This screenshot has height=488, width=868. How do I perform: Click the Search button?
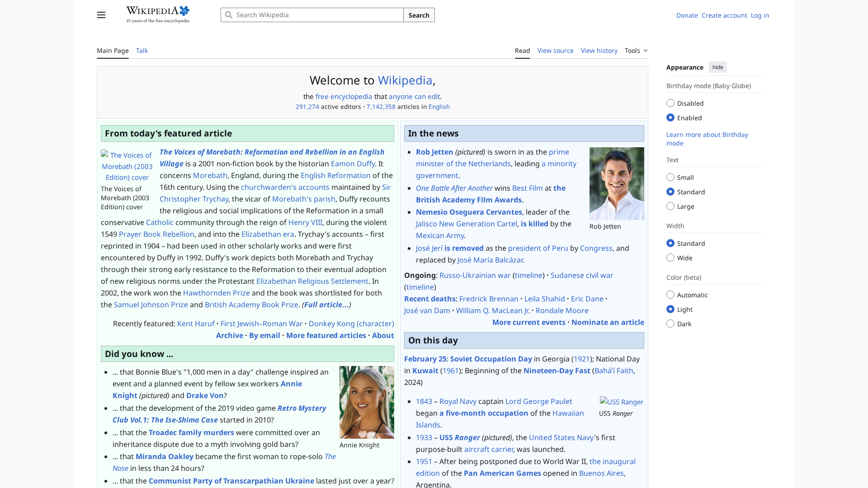(x=419, y=15)
